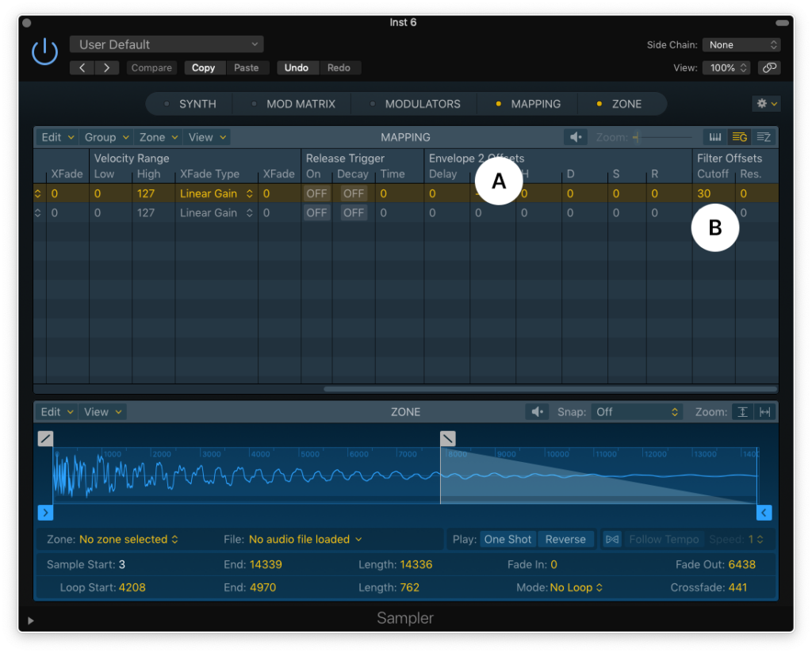Open the Side Chain menu
Viewport: 812px width, 653px height.
tap(741, 45)
